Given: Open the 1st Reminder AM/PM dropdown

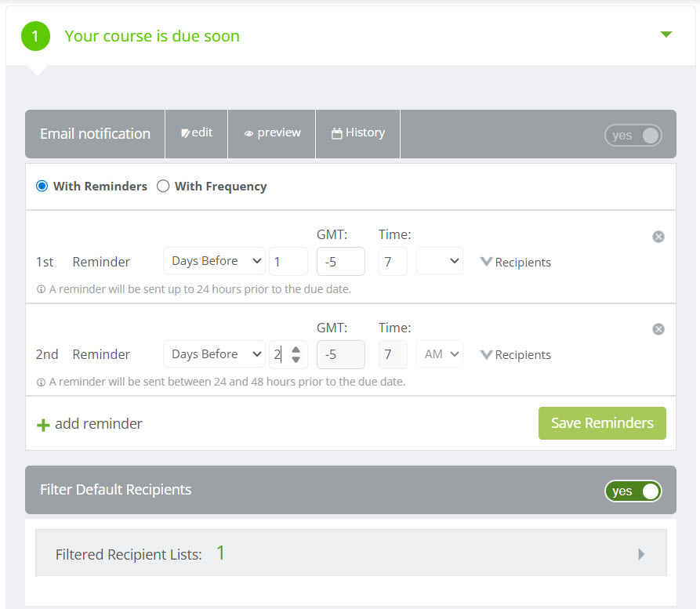Looking at the screenshot, I should pos(440,261).
